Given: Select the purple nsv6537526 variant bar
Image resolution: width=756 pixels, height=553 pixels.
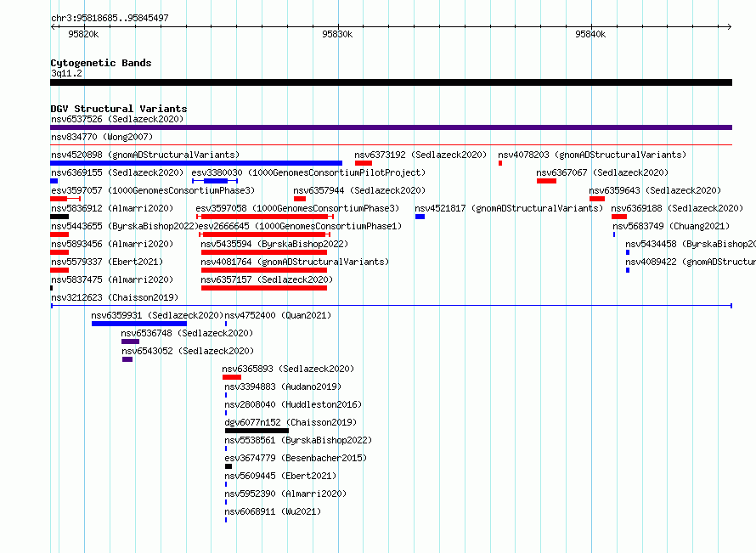Looking at the screenshot, I should 391,127.
